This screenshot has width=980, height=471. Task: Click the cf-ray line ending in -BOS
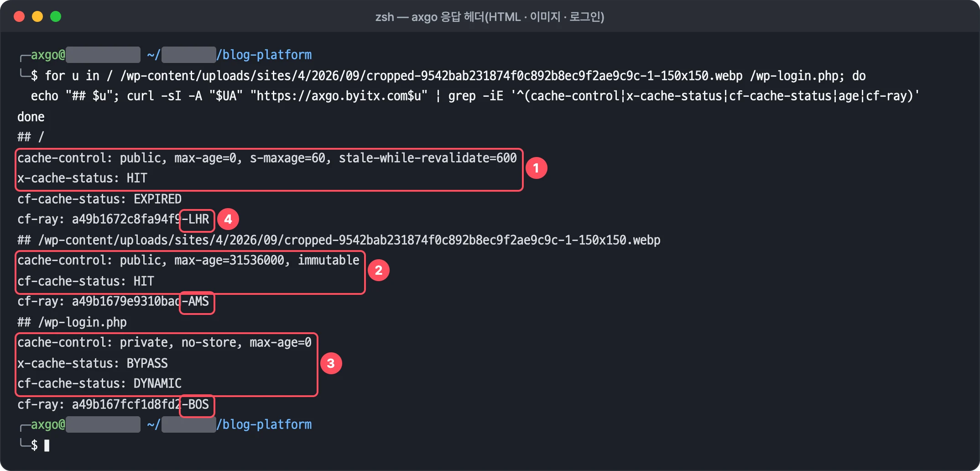[x=113, y=404]
